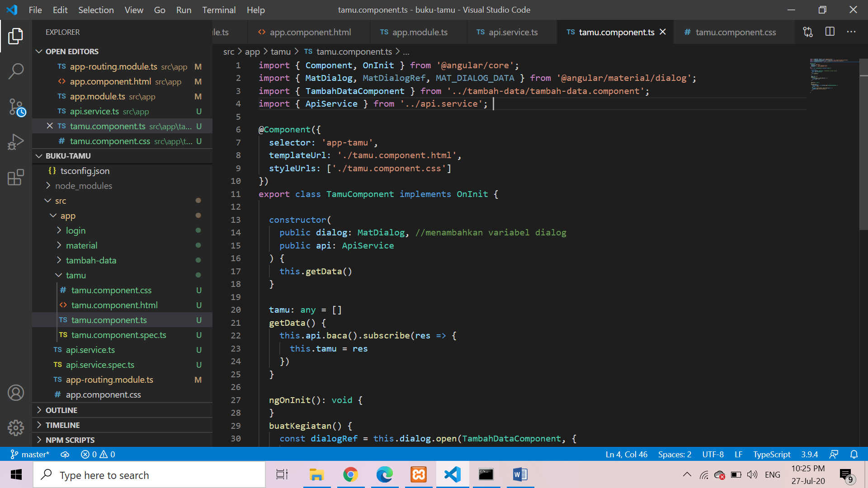Open Source Control view in activity bar
Viewport: 868px width, 488px height.
point(16,107)
